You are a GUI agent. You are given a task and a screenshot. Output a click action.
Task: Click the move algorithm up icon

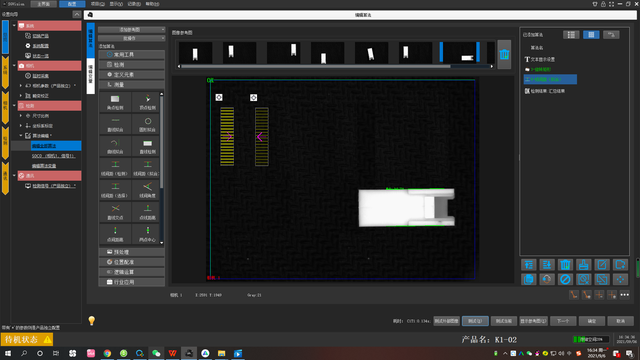pos(529,265)
